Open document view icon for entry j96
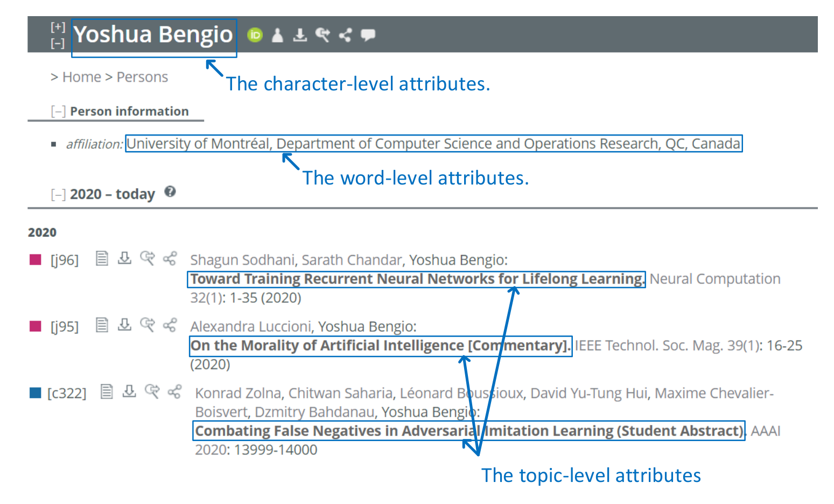This screenshot has height=504, width=834. (102, 259)
